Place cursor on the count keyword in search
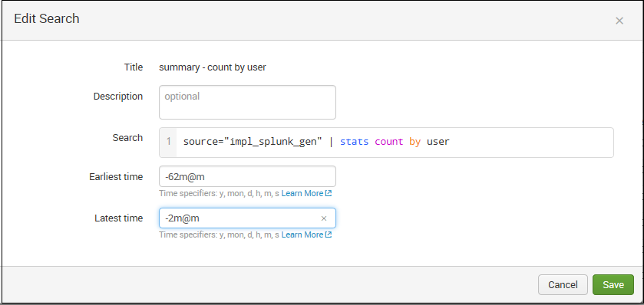The width and height of the screenshot is (644, 305). click(x=389, y=142)
